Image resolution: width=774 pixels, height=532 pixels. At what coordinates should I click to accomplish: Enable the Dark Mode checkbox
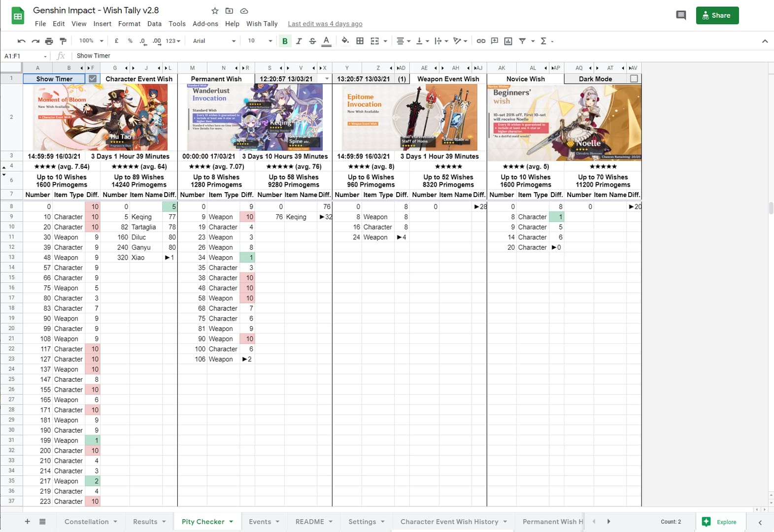coord(634,79)
